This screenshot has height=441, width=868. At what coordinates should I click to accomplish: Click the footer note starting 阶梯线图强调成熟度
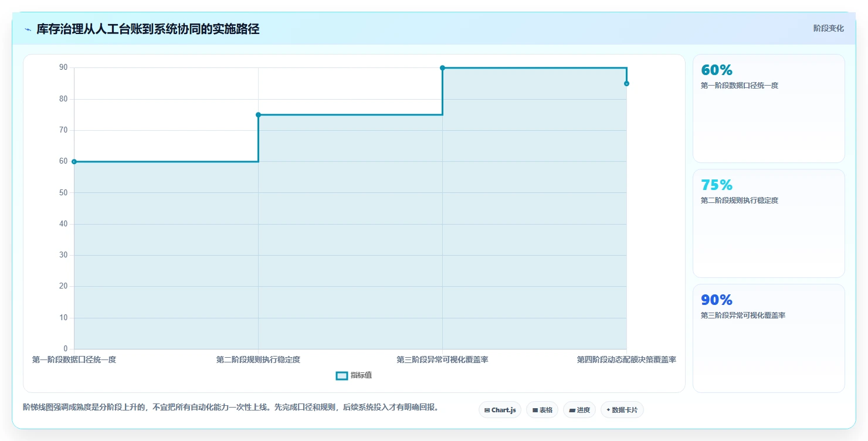pyautogui.click(x=230, y=407)
